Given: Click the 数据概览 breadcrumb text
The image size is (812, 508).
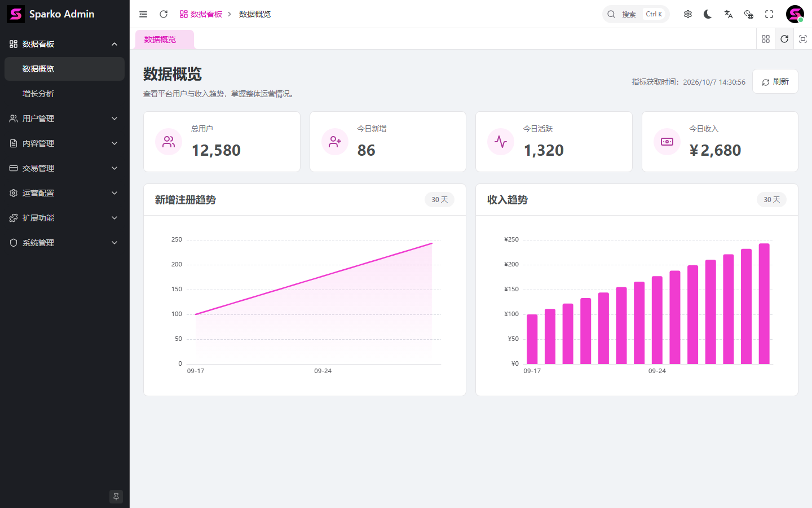Looking at the screenshot, I should click(x=255, y=14).
